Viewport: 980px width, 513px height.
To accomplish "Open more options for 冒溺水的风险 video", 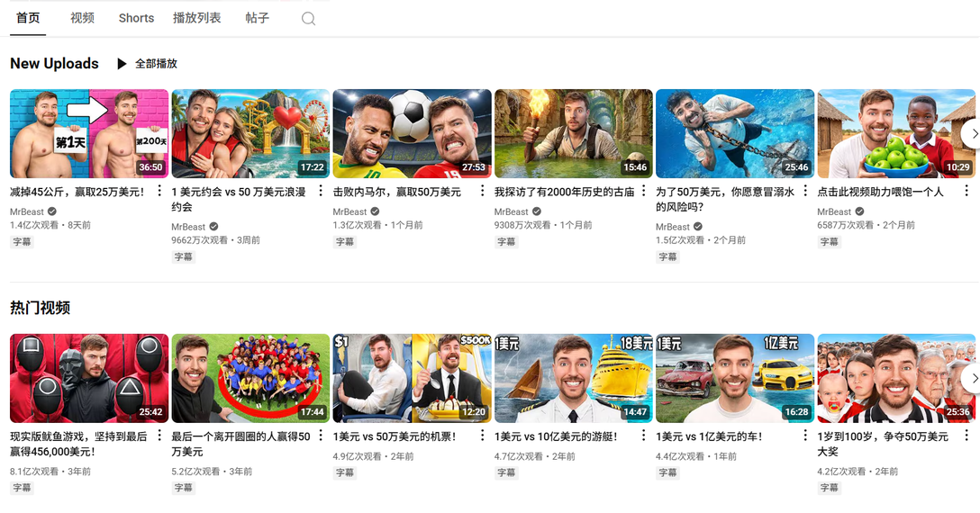I will [805, 191].
